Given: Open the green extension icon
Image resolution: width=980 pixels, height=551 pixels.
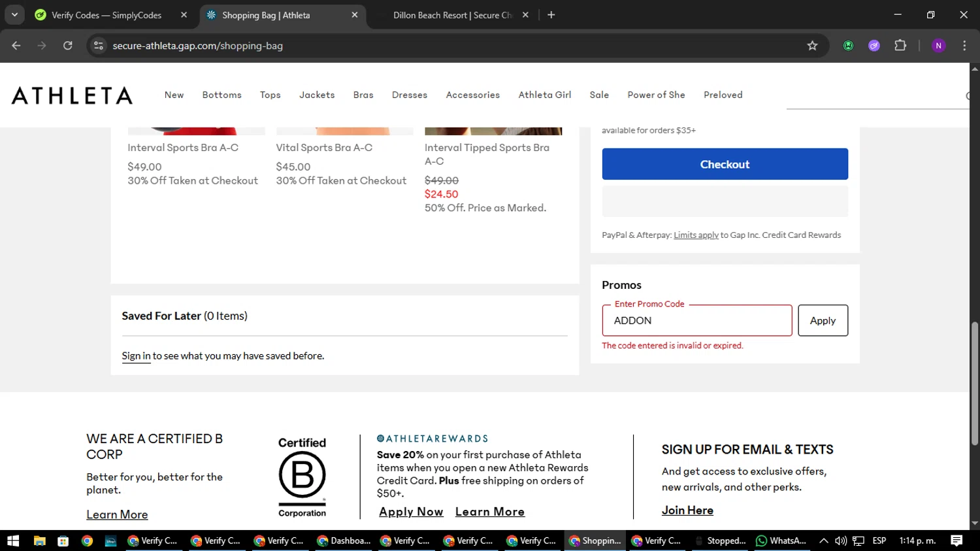Looking at the screenshot, I should click(x=848, y=46).
